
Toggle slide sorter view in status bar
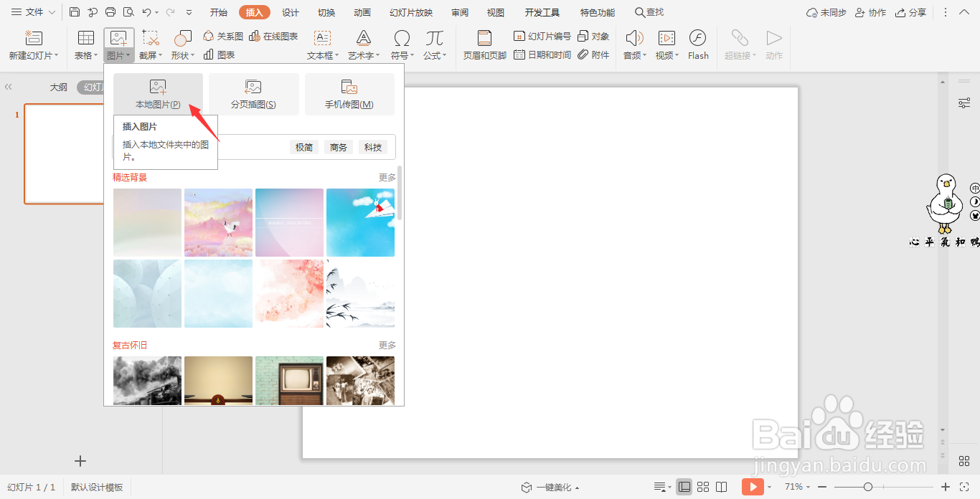703,487
